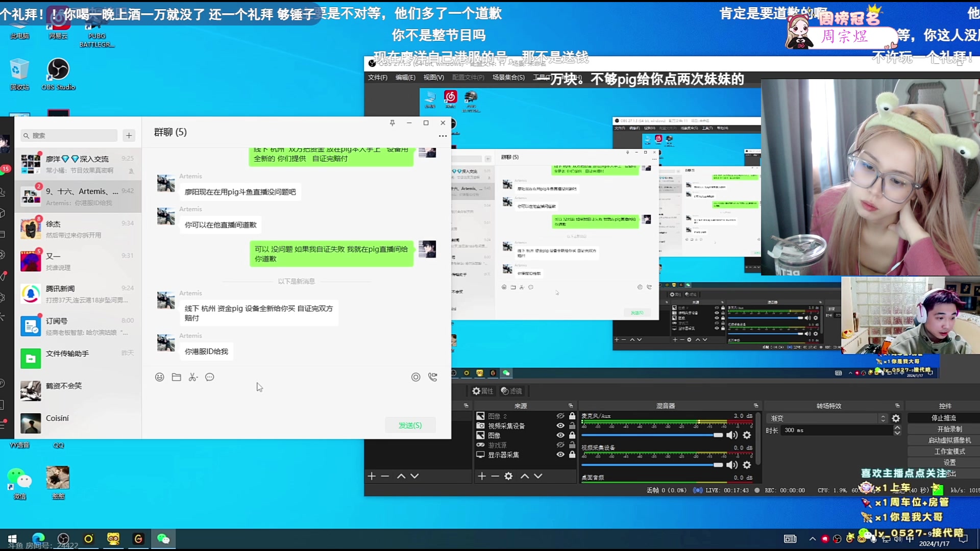Pop out the 来源 dock panel

[x=571, y=406]
